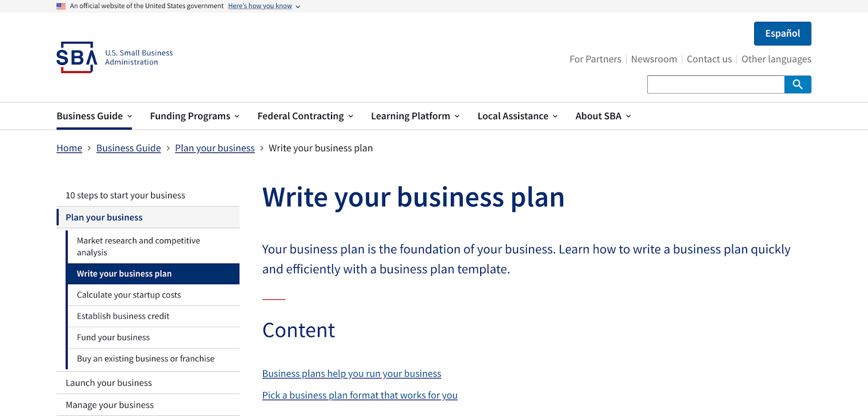868x418 pixels.
Task: Expand the Learning Platform menu
Action: 415,116
